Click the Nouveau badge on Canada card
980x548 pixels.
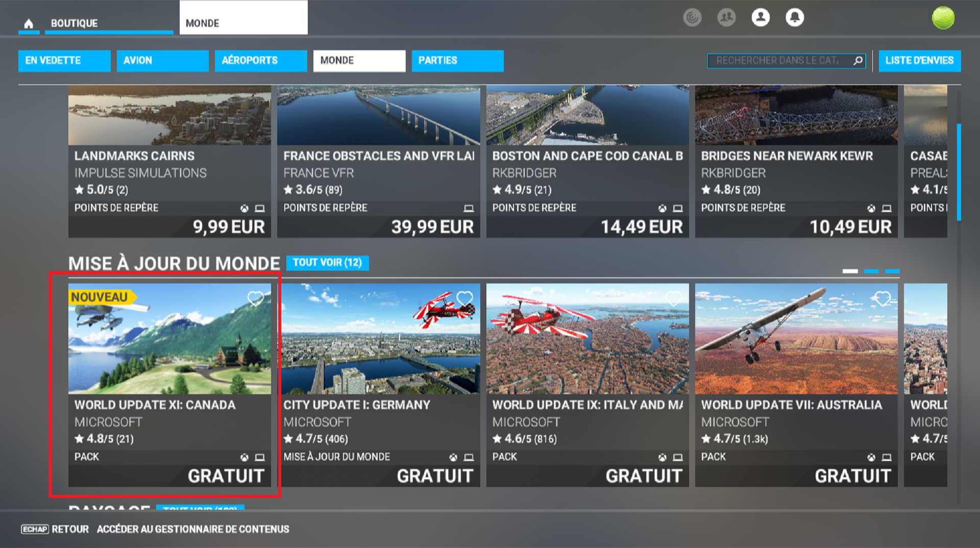click(x=102, y=297)
